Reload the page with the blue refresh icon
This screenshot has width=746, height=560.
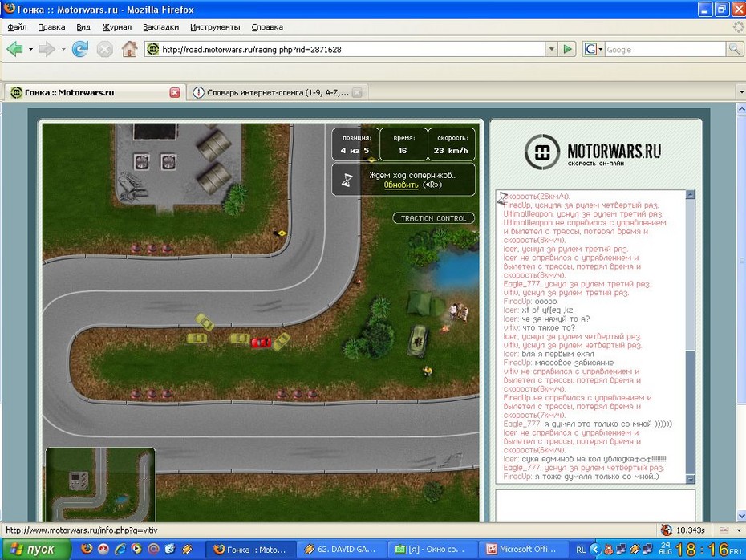tap(80, 49)
